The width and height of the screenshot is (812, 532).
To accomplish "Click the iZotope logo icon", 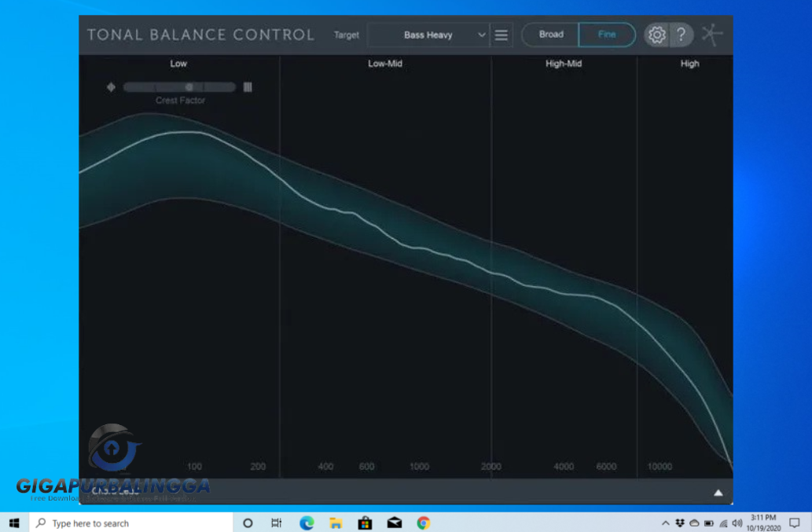I will coord(712,35).
